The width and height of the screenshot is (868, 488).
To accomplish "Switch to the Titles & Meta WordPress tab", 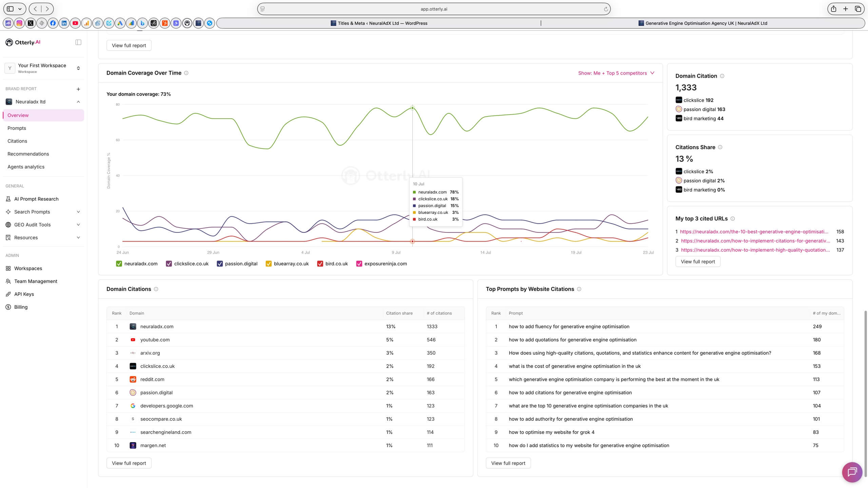I will [x=379, y=23].
